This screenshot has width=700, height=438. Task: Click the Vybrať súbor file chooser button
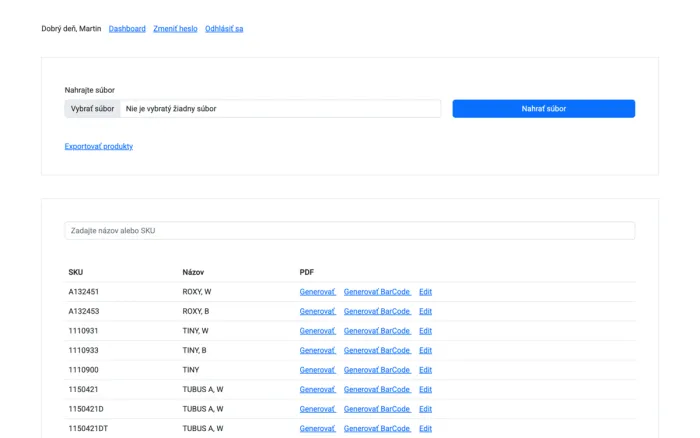(x=92, y=108)
